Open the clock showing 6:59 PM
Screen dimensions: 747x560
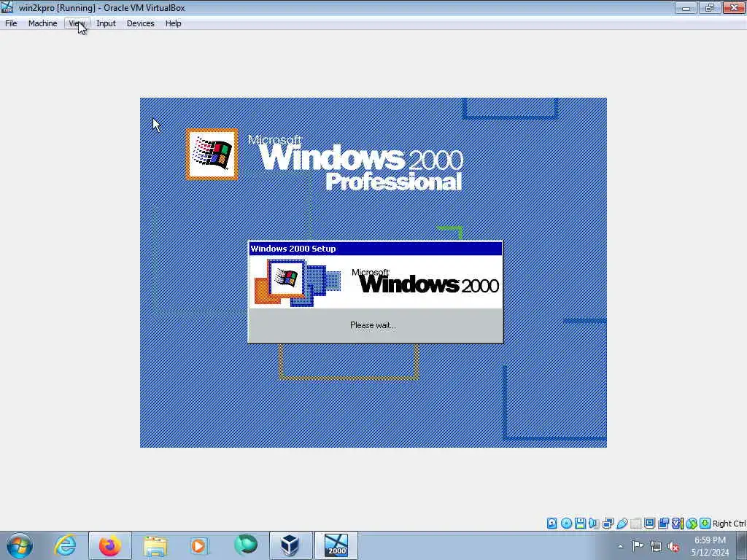coord(710,546)
